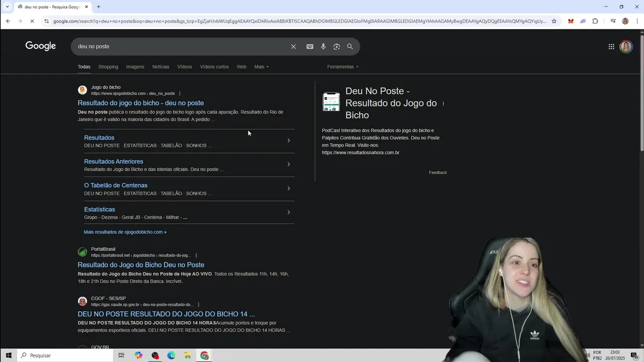Viewport: 644px width, 362px height.
Task: Open the on-screen keyboard input tool
Action: (310, 46)
